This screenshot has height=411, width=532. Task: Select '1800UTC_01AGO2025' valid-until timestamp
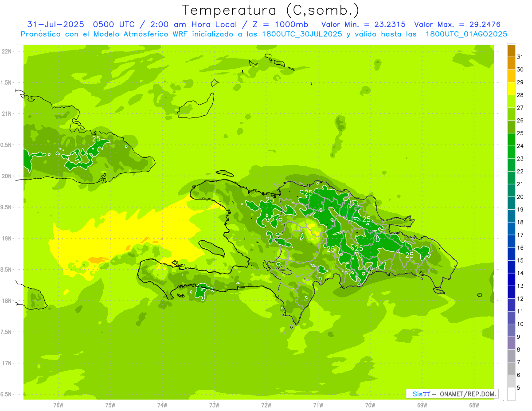point(466,34)
